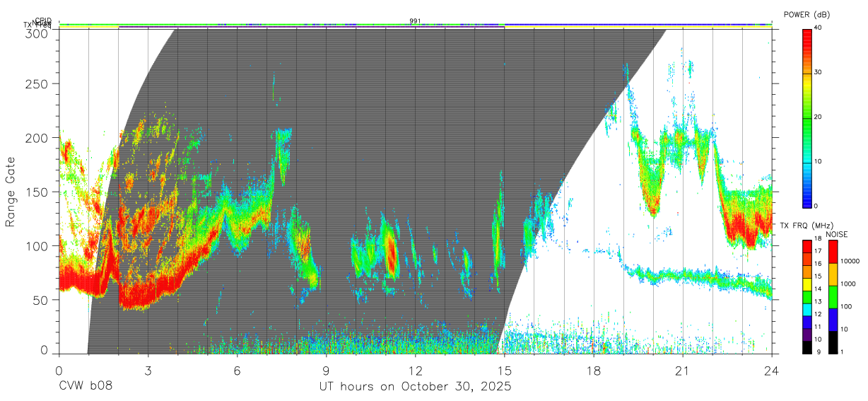Click the UT hours on October 30, 2025 label
Screen dimensions: 868x401
(x=415, y=388)
